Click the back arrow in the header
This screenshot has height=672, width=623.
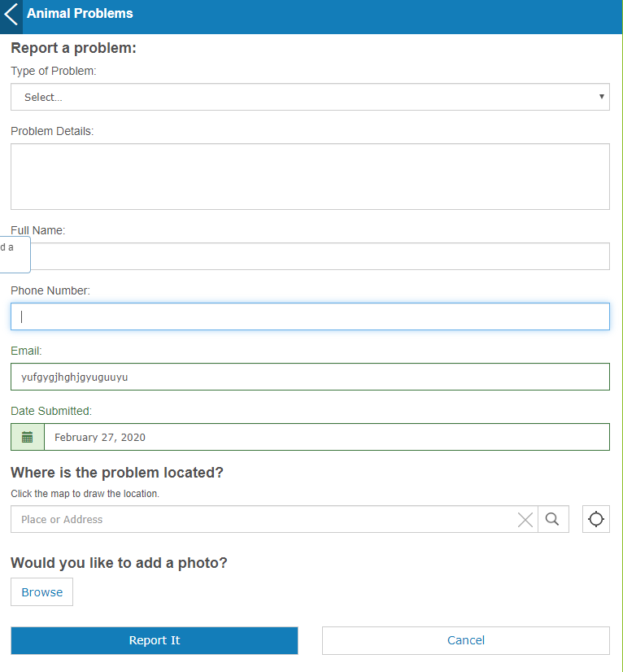point(11,15)
